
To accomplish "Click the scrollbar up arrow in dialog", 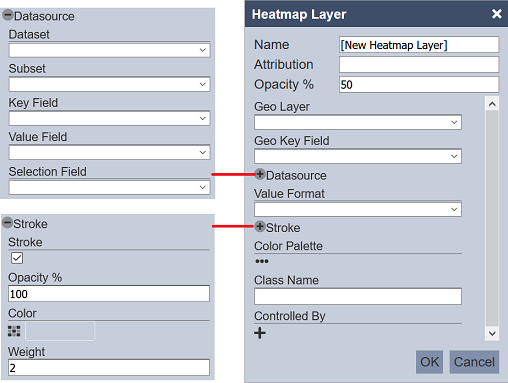I will point(492,104).
